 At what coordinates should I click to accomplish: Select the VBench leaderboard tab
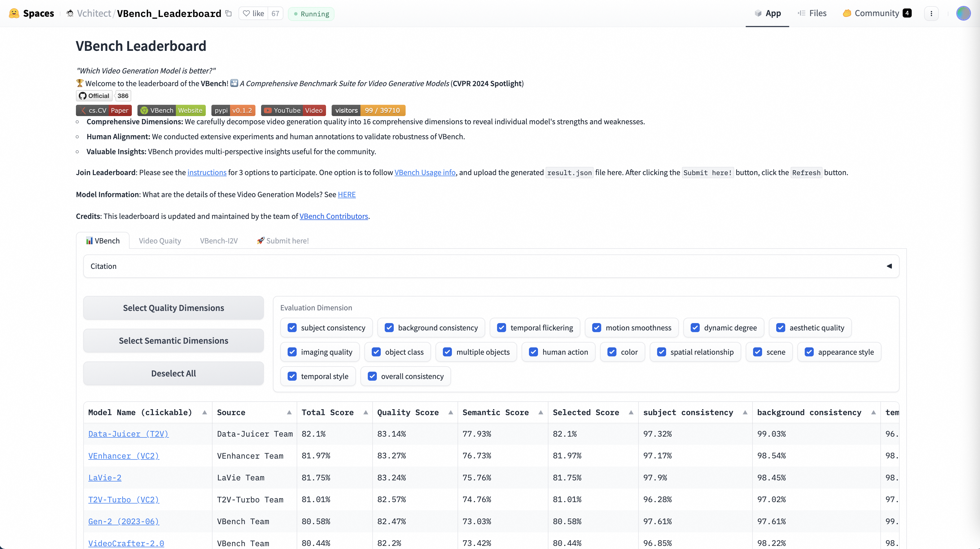[x=103, y=241]
